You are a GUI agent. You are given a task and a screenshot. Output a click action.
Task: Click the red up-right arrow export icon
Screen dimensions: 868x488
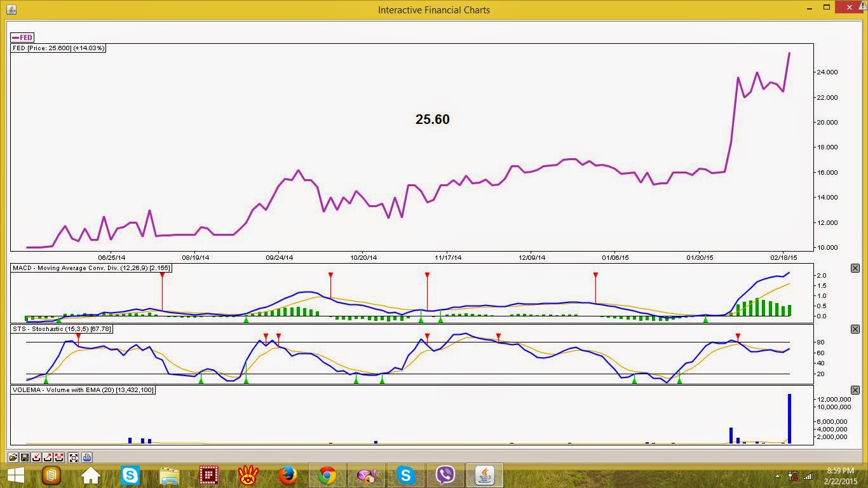pyautogui.click(x=48, y=457)
